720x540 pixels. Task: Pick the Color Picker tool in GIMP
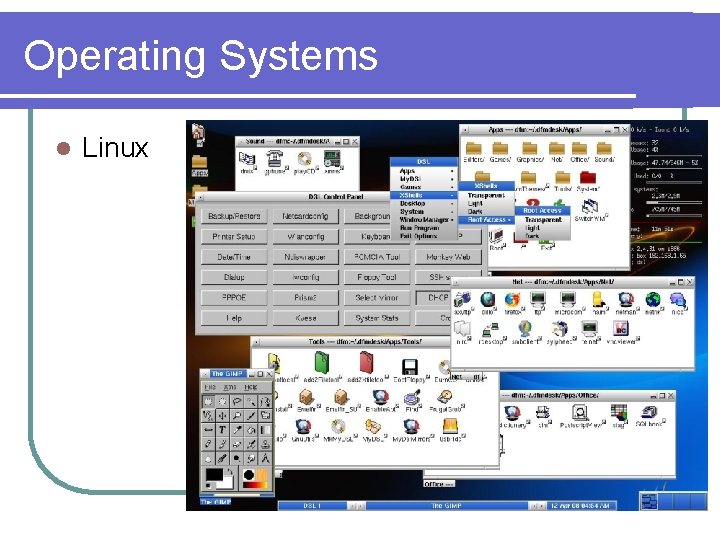pos(237,430)
